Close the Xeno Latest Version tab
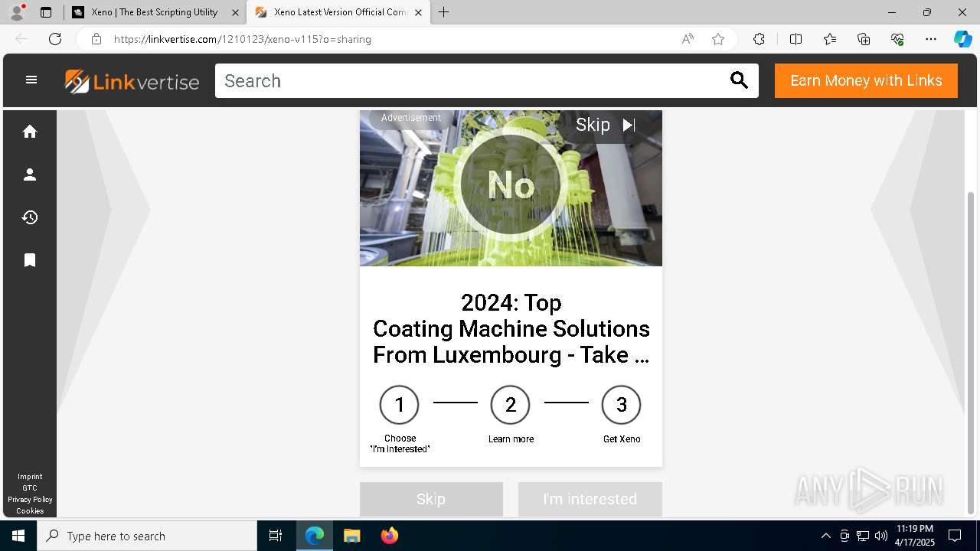This screenshot has width=980, height=551. tap(418, 12)
